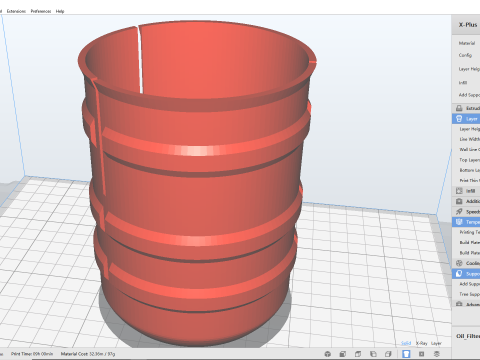Expand the Advanced section at panel bottom

click(466, 304)
